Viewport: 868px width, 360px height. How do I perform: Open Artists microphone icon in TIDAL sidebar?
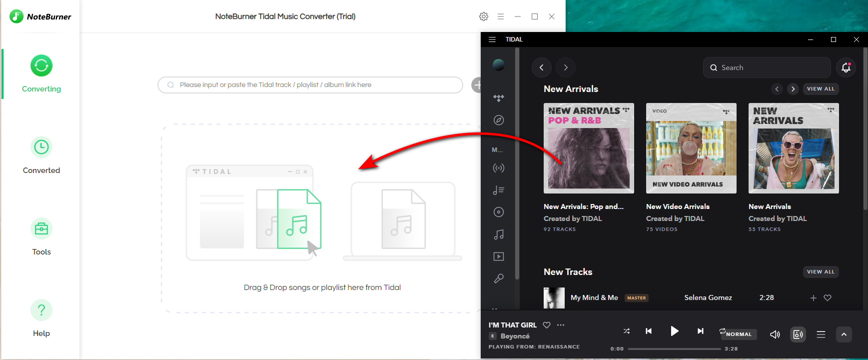(x=498, y=278)
